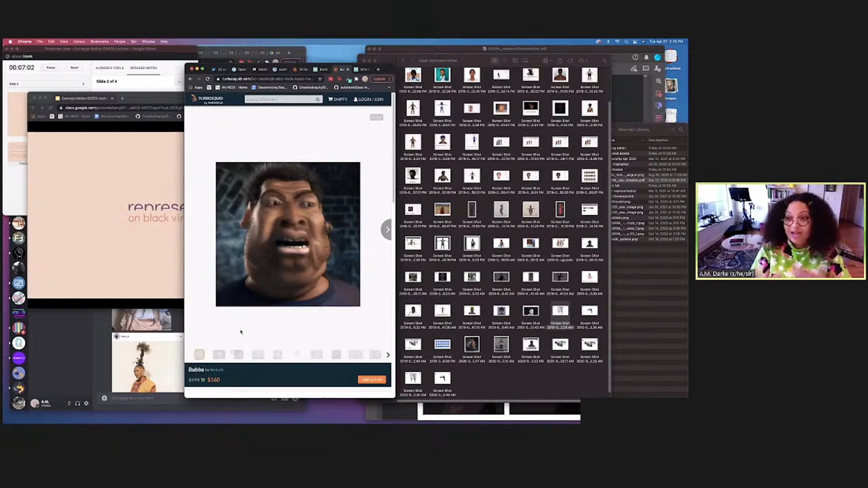868x488 pixels.
Task: Expand Finder action menu dropdown
Action: coord(583,60)
